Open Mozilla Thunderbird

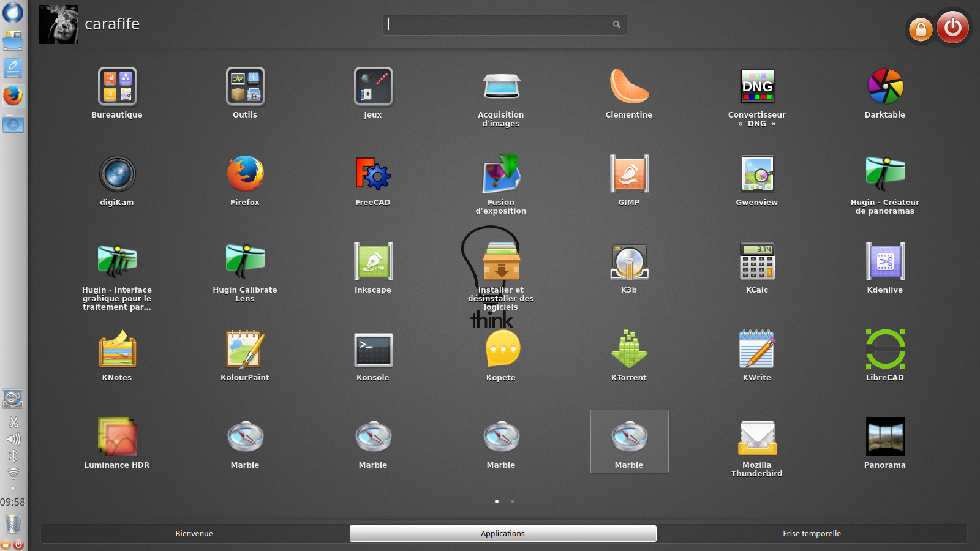(x=757, y=448)
